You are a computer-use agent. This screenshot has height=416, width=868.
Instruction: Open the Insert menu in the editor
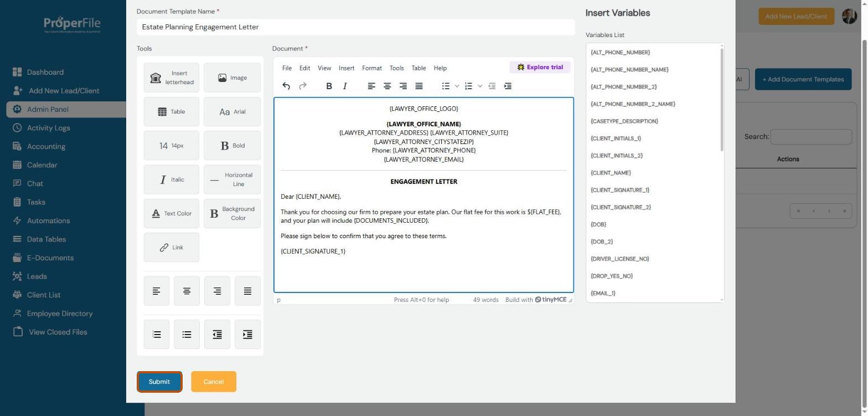(x=347, y=68)
